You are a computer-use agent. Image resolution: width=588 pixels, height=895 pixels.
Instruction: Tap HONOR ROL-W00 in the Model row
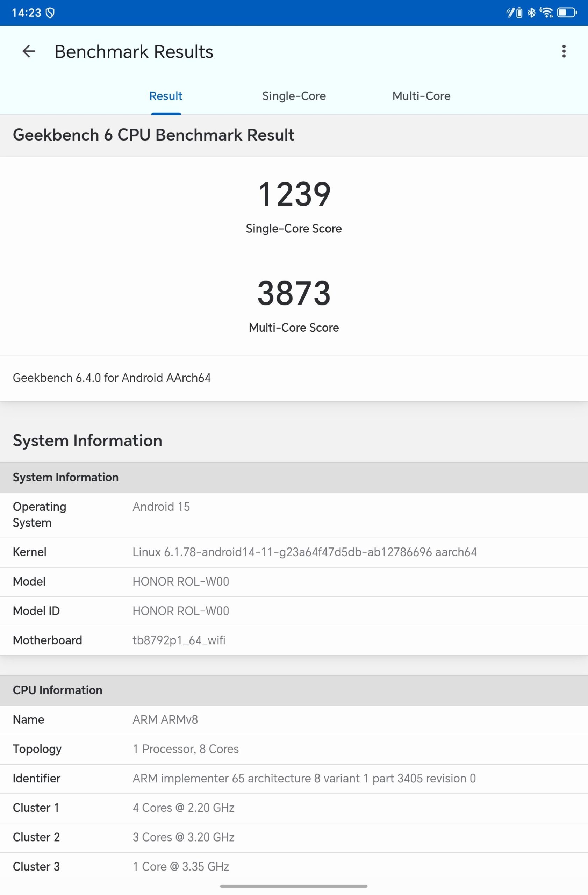tap(181, 582)
